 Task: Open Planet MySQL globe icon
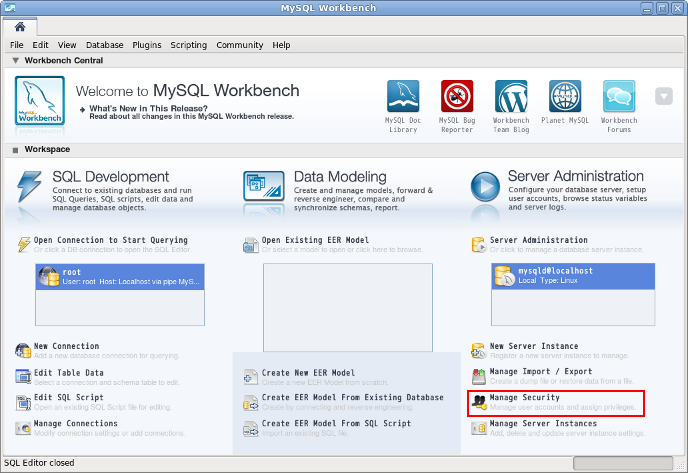point(565,96)
